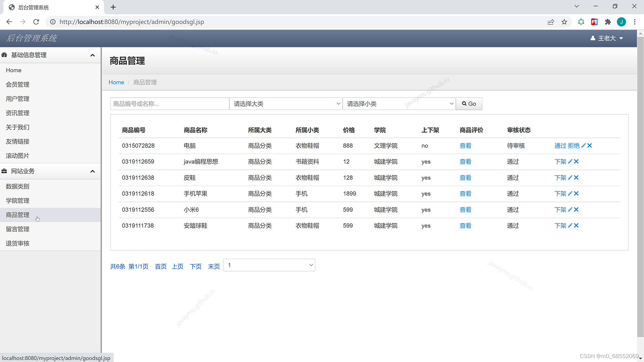Open 资讯管理 in the sidebar
This screenshot has height=362, width=644.
pyautogui.click(x=17, y=113)
